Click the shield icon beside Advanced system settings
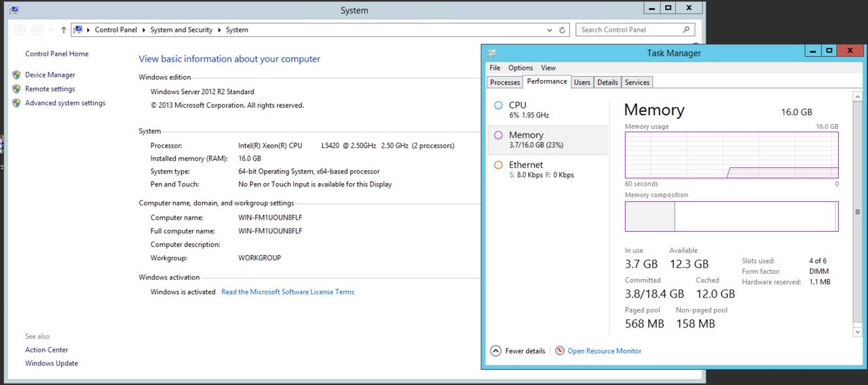 pyautogui.click(x=16, y=103)
